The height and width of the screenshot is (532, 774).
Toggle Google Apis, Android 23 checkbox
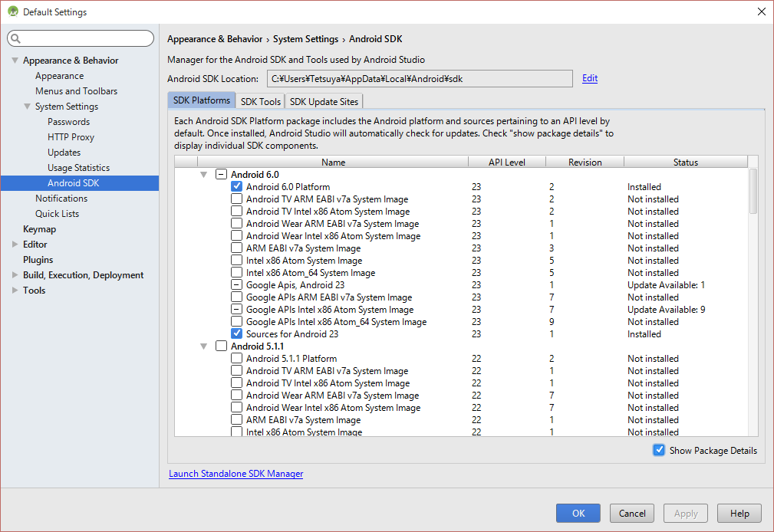click(x=236, y=284)
